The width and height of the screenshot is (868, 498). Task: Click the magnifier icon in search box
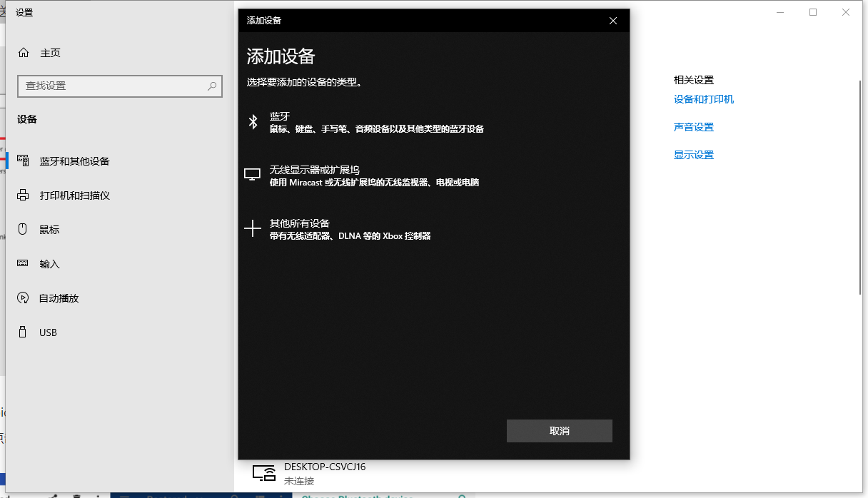[x=212, y=86]
